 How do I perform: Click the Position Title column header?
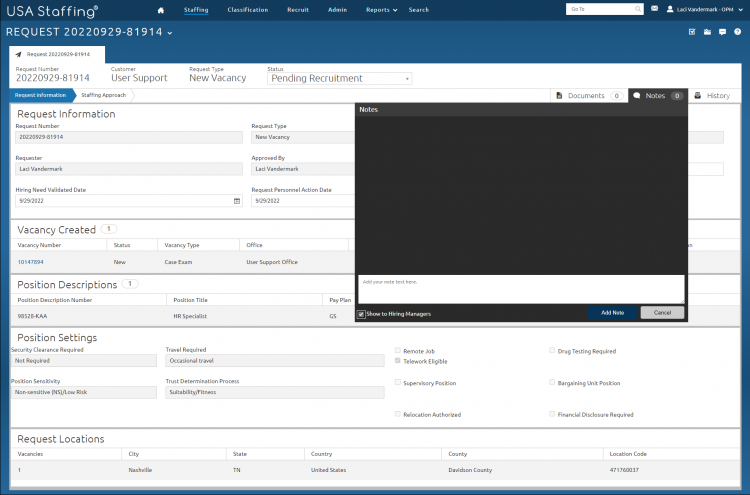click(x=190, y=300)
